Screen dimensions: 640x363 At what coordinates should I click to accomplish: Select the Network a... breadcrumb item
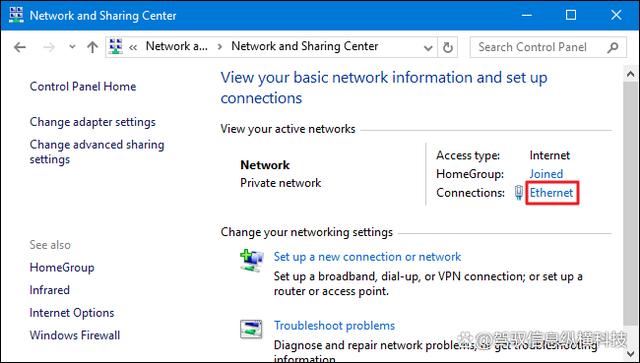click(177, 46)
